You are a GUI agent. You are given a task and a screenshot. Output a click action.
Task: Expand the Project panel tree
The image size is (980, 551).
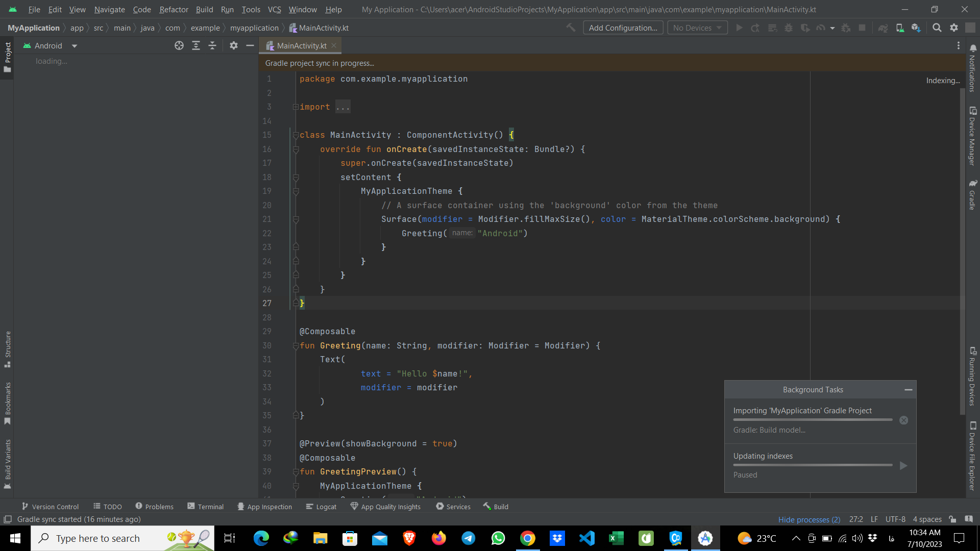196,46
